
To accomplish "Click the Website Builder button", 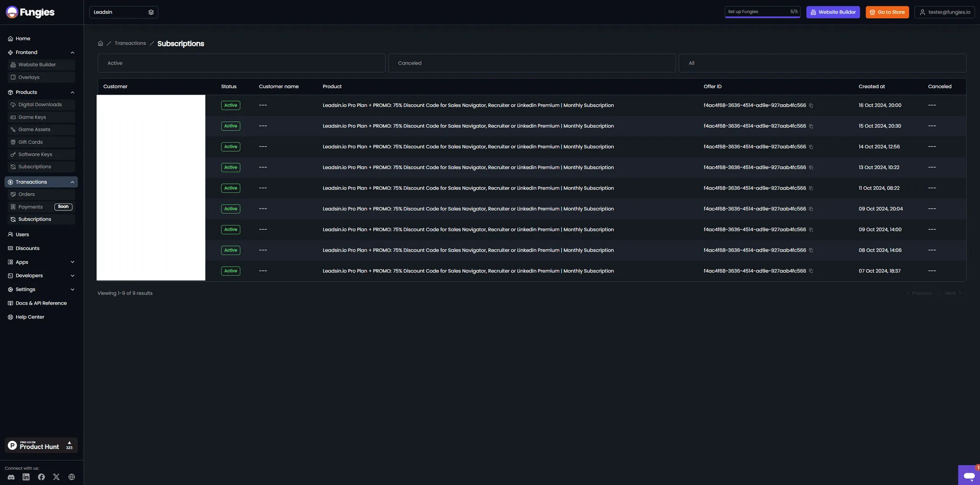I will [x=833, y=12].
